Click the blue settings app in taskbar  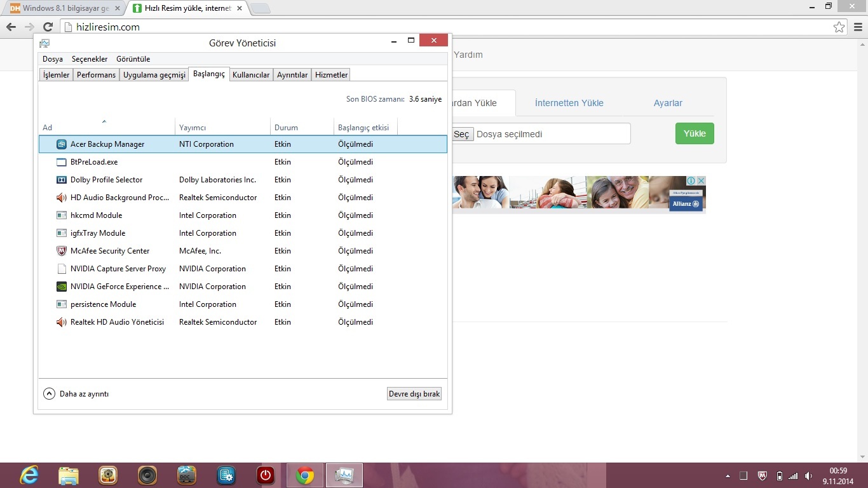(226, 475)
